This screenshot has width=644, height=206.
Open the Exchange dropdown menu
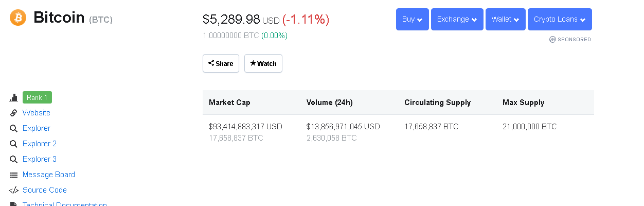pos(457,20)
